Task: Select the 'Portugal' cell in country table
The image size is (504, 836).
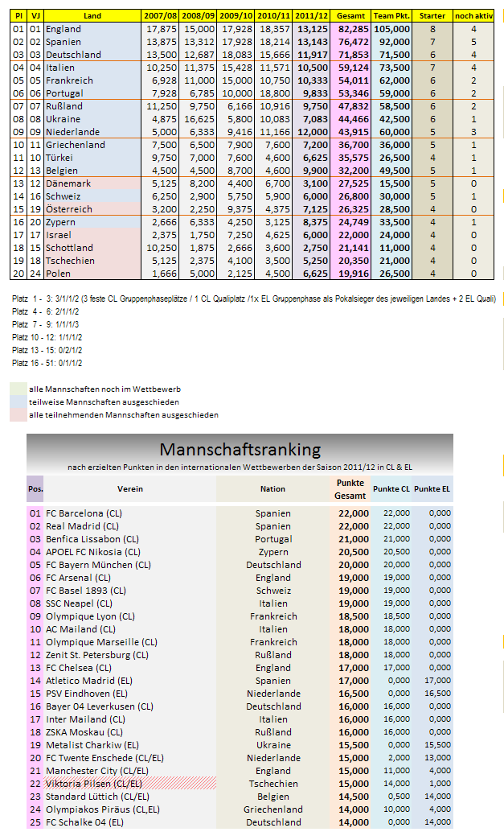Action: 92,93
